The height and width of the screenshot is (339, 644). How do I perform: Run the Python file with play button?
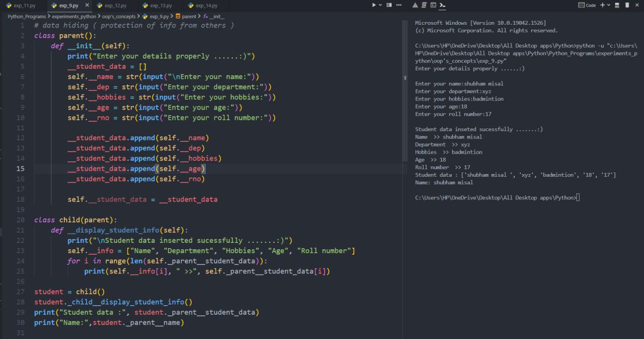pyautogui.click(x=374, y=5)
